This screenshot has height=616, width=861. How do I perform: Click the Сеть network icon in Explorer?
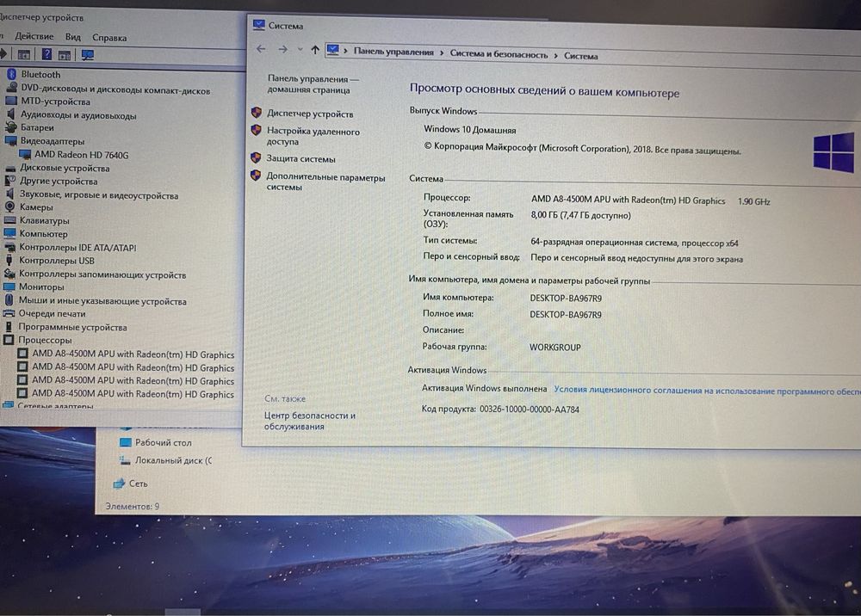(119, 484)
